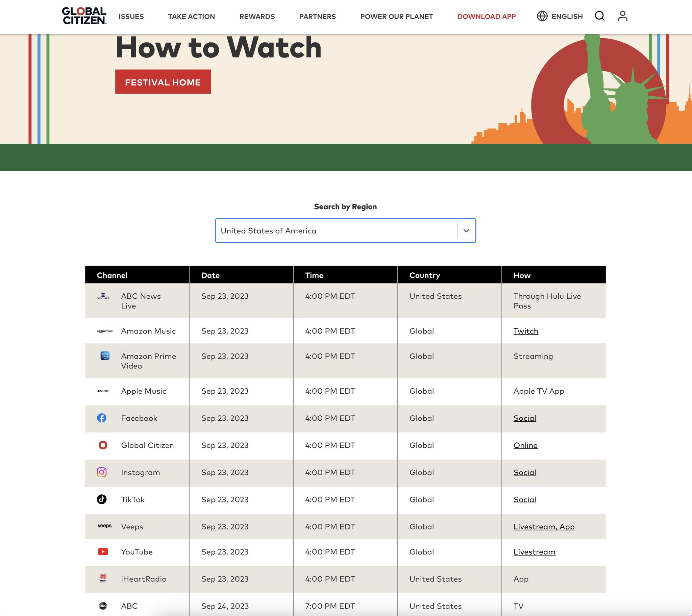The width and height of the screenshot is (692, 616).
Task: Open the search magnifier icon
Action: (x=599, y=16)
